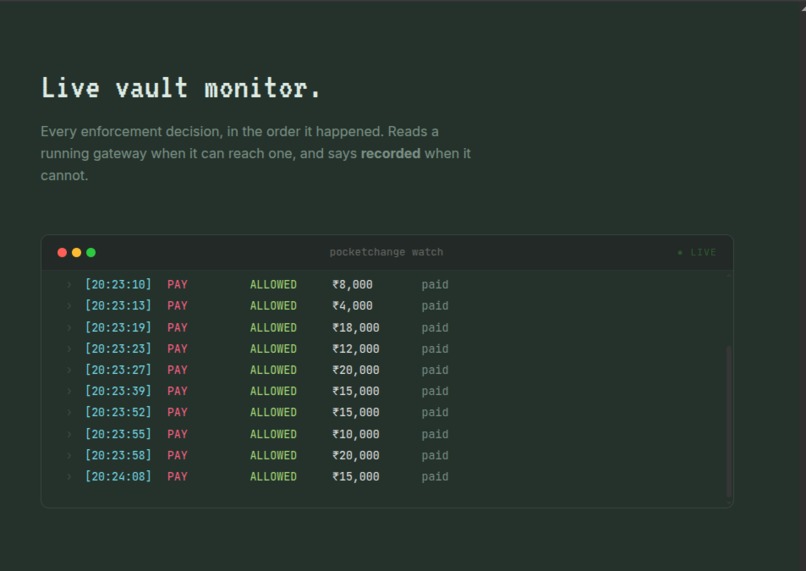Click 'paid' in the 20:23:52 row
The image size is (806, 571).
(x=435, y=412)
